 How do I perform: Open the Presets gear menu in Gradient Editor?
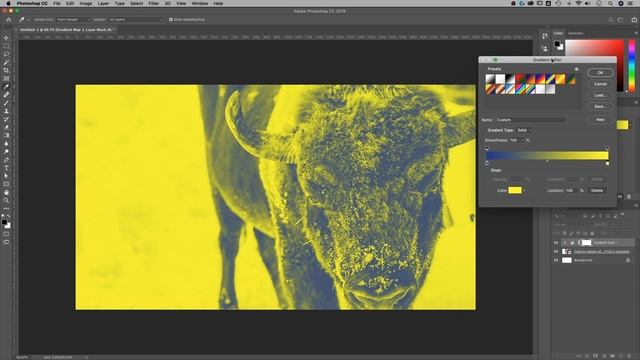[x=576, y=69]
